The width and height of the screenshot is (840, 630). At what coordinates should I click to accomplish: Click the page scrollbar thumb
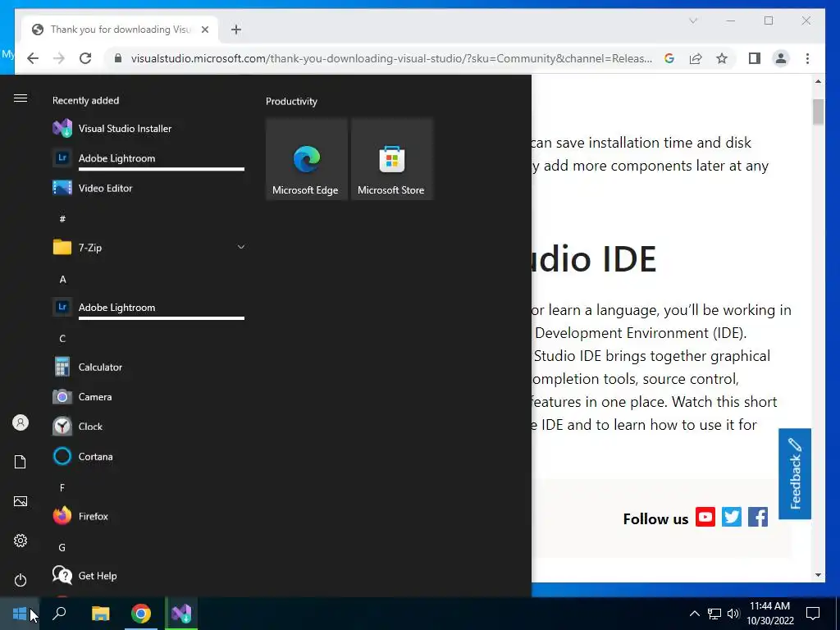point(818,112)
